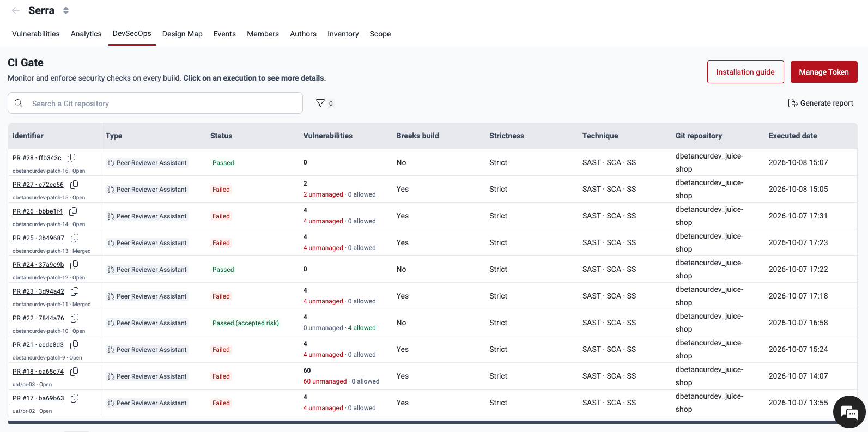Viewport: 868px width, 432px height.
Task: Go to the Scope tab
Action: 380,34
